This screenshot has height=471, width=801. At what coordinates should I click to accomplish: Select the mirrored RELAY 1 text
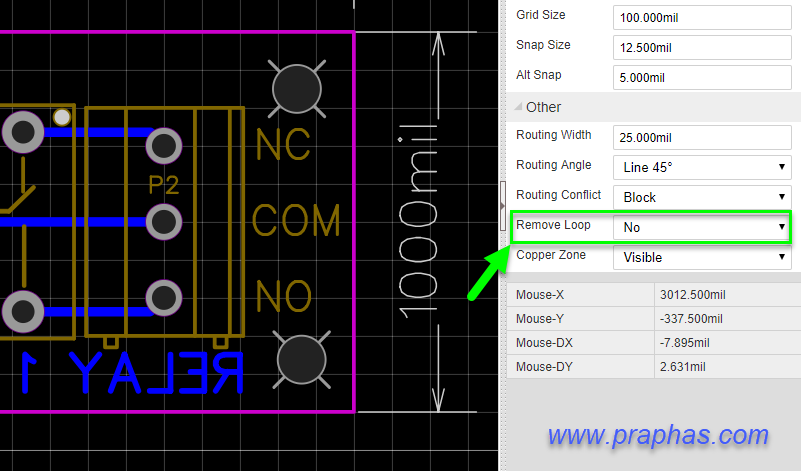click(132, 373)
